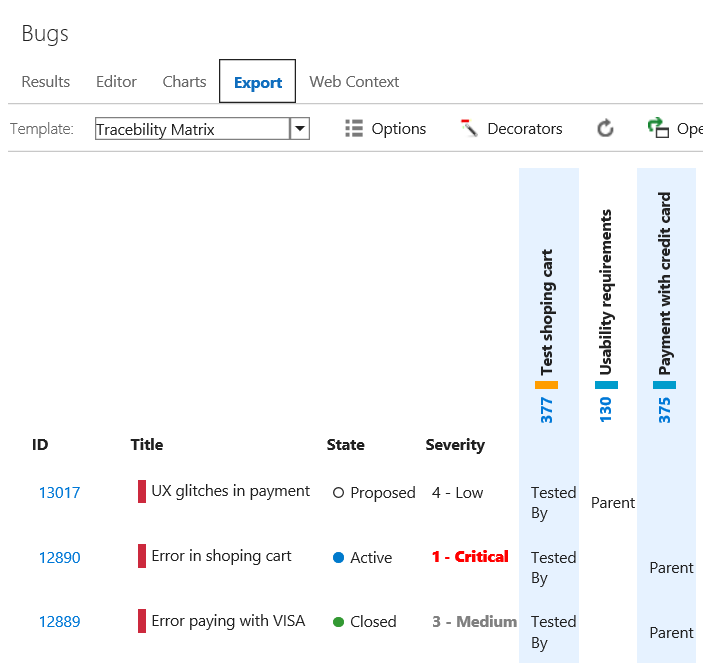This screenshot has height=663, width=703.
Task: Click the 3 - Medium severity cell
Action: pyautogui.click(x=474, y=622)
